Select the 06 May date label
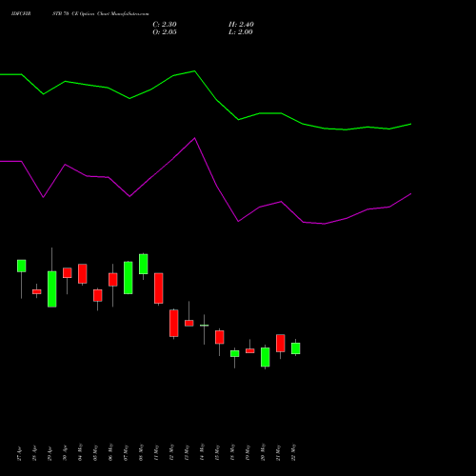The image size is (476, 476). [x=110, y=452]
